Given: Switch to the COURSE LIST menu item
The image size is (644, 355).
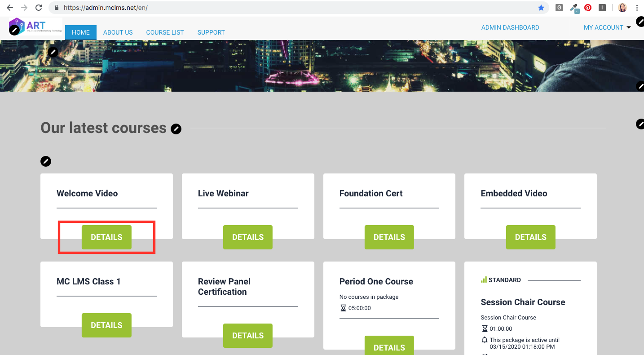Looking at the screenshot, I should pos(165,32).
